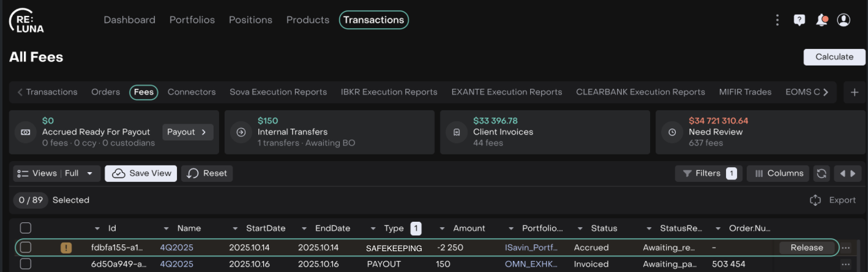The width and height of the screenshot is (868, 272).
Task: Click the vertical three-dot menu icon
Action: pos(777,20)
